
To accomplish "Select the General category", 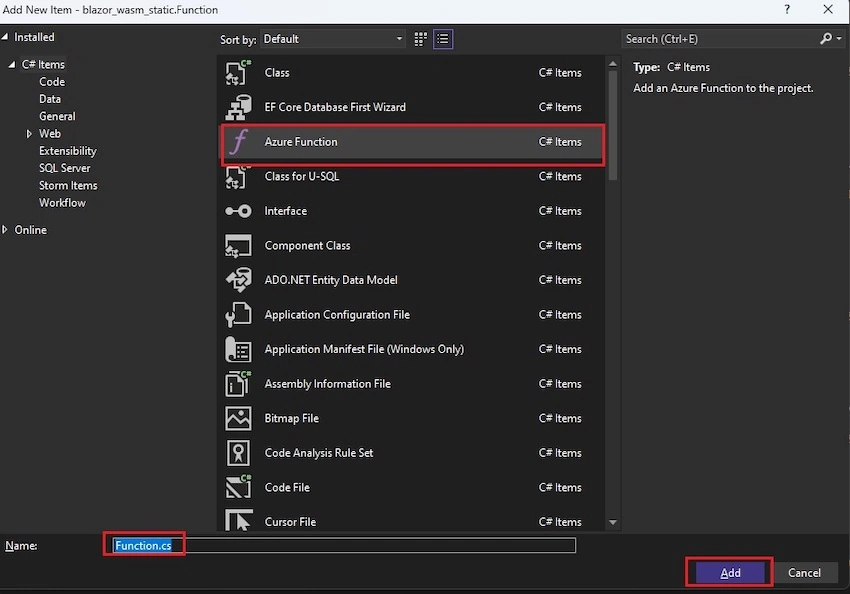I will coord(57,117).
